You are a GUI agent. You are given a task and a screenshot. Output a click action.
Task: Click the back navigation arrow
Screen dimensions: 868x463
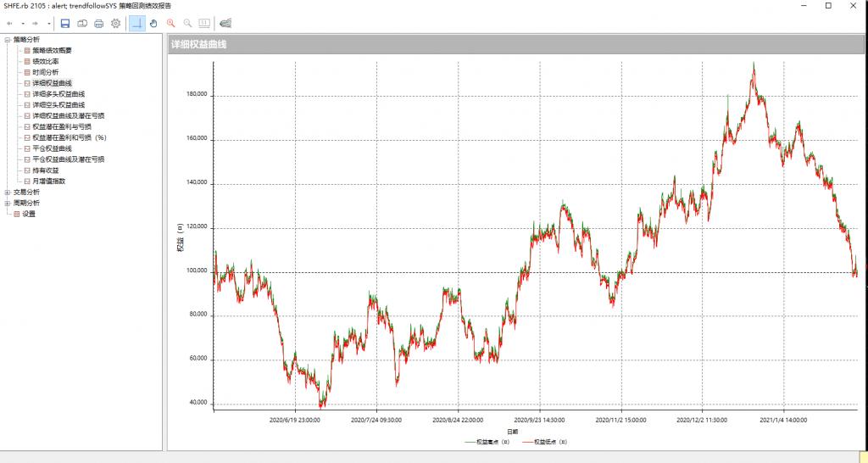(x=9, y=23)
